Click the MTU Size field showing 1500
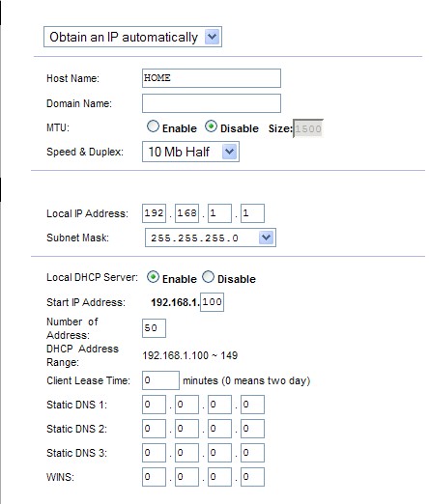The width and height of the screenshot is (429, 504). point(308,128)
